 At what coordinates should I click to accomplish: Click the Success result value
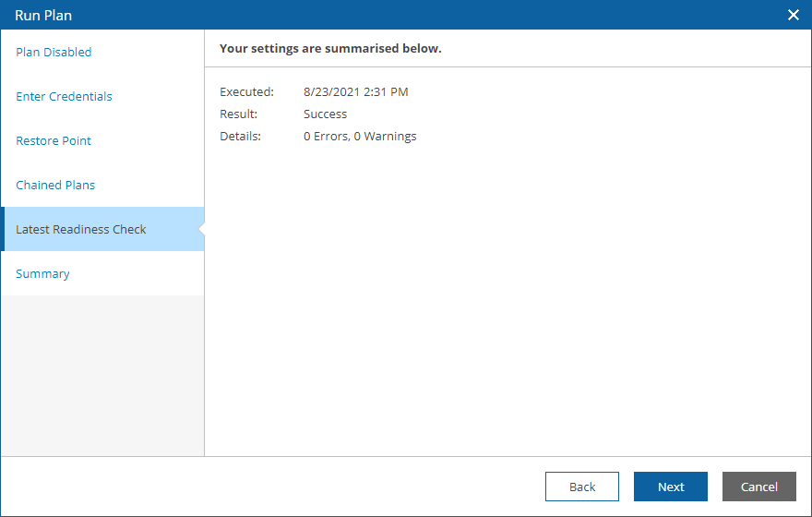(x=325, y=114)
